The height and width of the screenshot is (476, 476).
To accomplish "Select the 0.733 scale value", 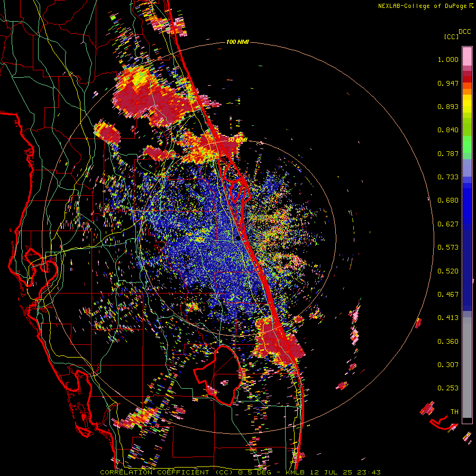I will point(448,177).
